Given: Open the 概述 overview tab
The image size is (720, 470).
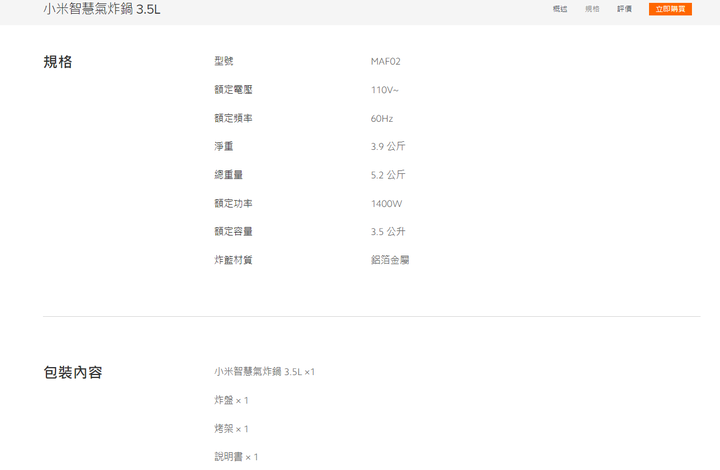Looking at the screenshot, I should (x=560, y=9).
